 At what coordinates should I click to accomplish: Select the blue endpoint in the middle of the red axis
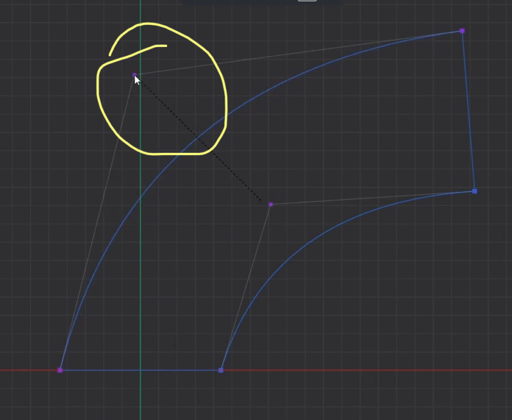click(220, 370)
